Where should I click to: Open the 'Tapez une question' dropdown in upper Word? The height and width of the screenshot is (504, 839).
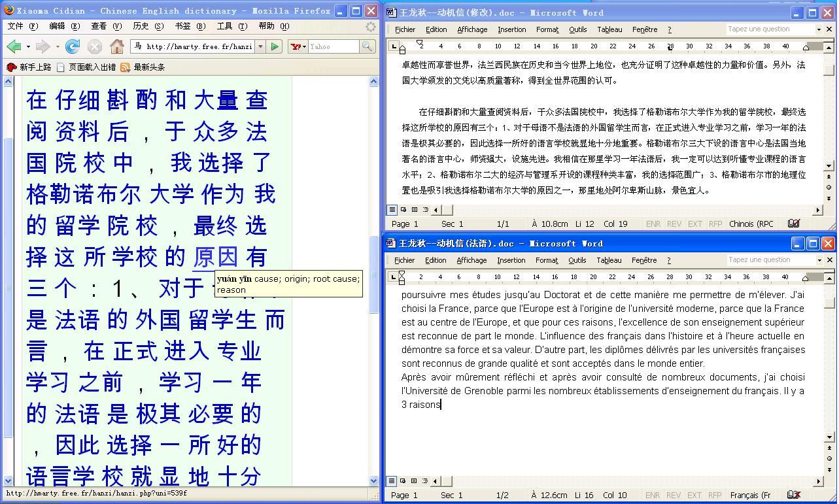pos(818,29)
